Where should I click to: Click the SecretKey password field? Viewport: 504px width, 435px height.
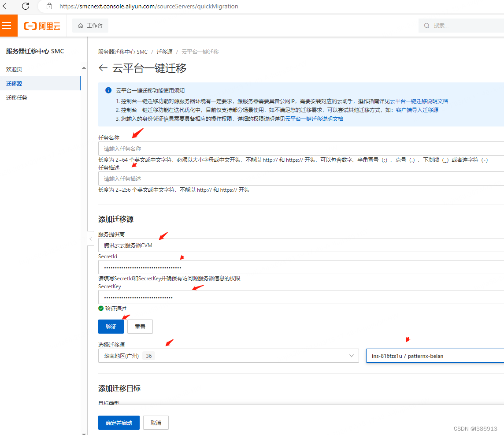(301, 297)
